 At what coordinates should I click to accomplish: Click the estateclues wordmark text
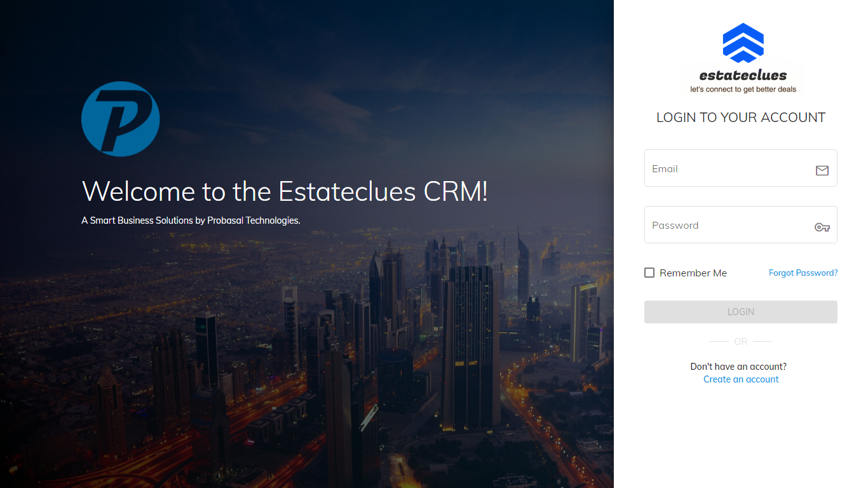click(743, 75)
